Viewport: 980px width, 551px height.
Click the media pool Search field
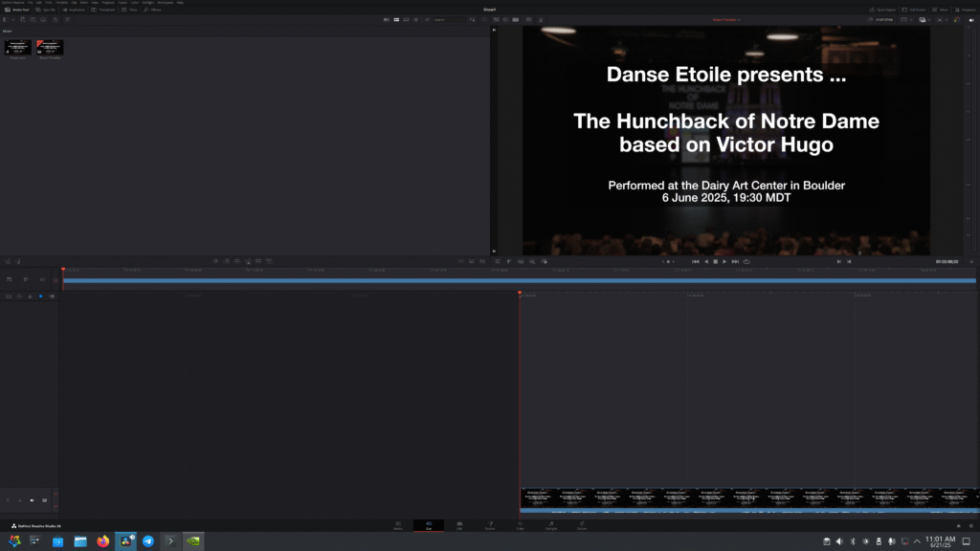click(x=450, y=19)
